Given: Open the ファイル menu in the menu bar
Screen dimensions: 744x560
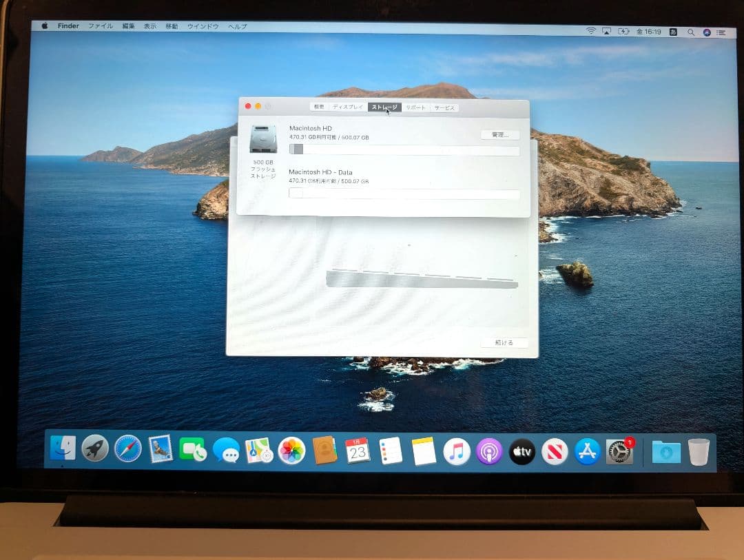Looking at the screenshot, I should pos(101,25).
